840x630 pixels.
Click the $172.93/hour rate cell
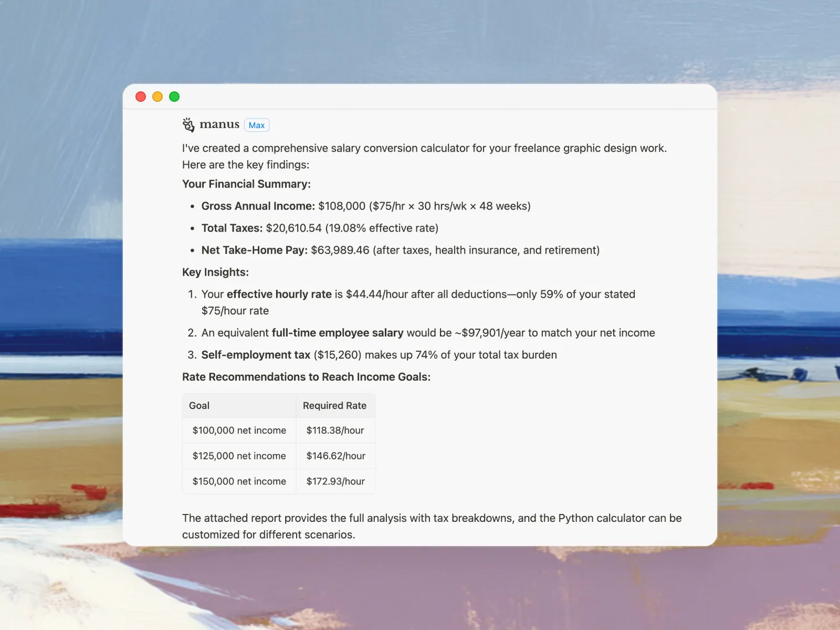[x=335, y=481]
